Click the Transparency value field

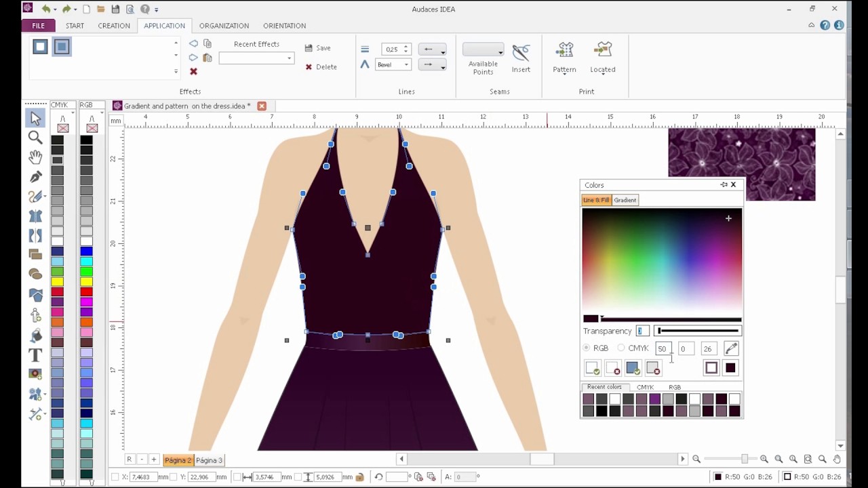(x=643, y=331)
